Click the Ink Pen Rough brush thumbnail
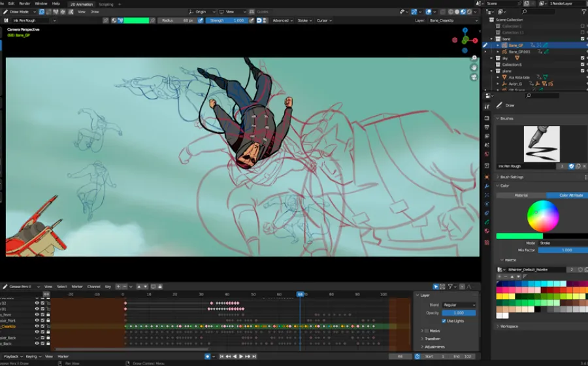Viewport: 588px width, 366px height. (x=542, y=144)
